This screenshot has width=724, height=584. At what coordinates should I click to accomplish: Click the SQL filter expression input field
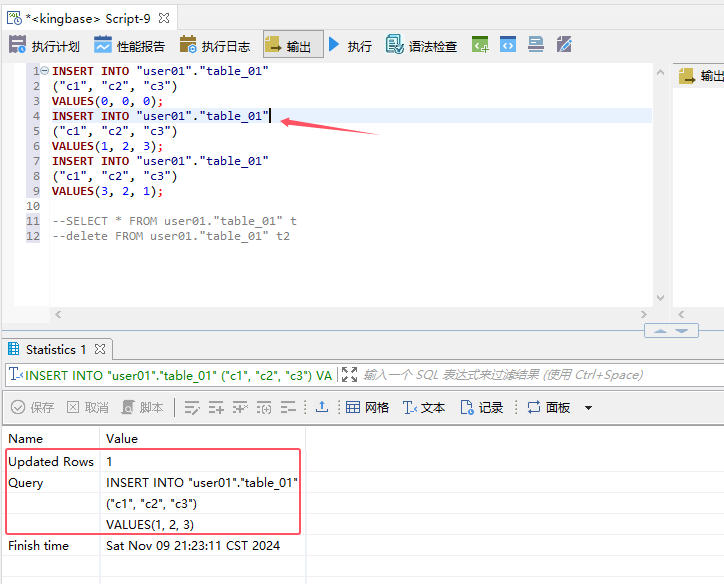(x=500, y=375)
